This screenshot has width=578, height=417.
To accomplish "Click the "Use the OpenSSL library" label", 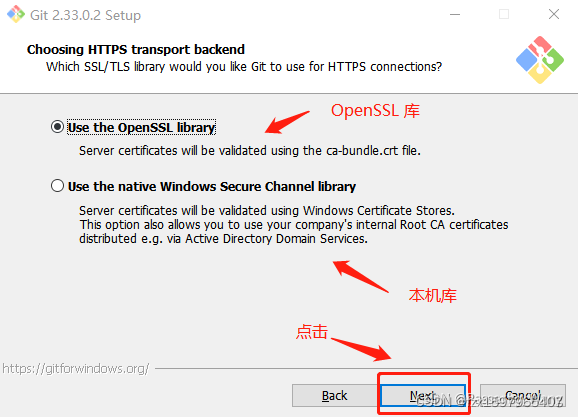I will pyautogui.click(x=142, y=128).
